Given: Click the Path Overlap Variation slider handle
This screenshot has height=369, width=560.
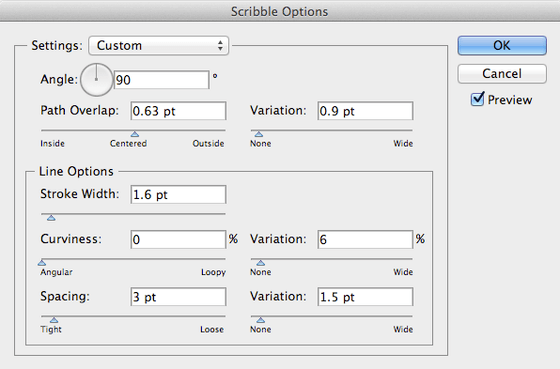Looking at the screenshot, I should point(259,134).
